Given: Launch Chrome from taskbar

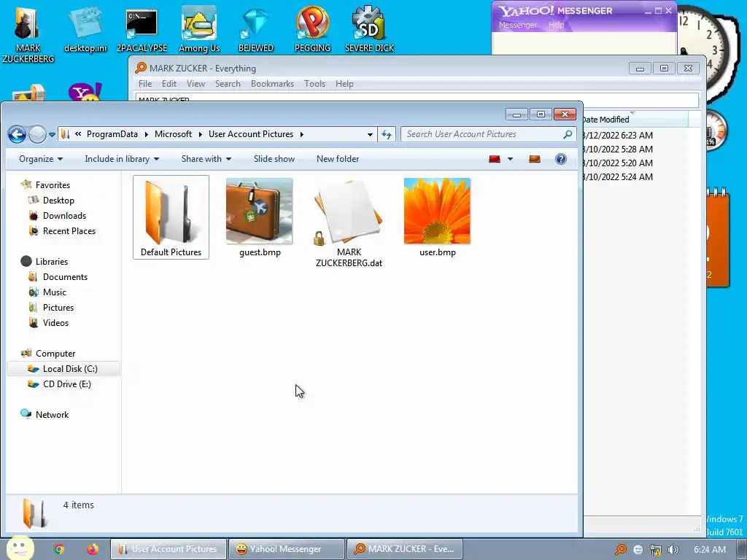Looking at the screenshot, I should (x=58, y=549).
